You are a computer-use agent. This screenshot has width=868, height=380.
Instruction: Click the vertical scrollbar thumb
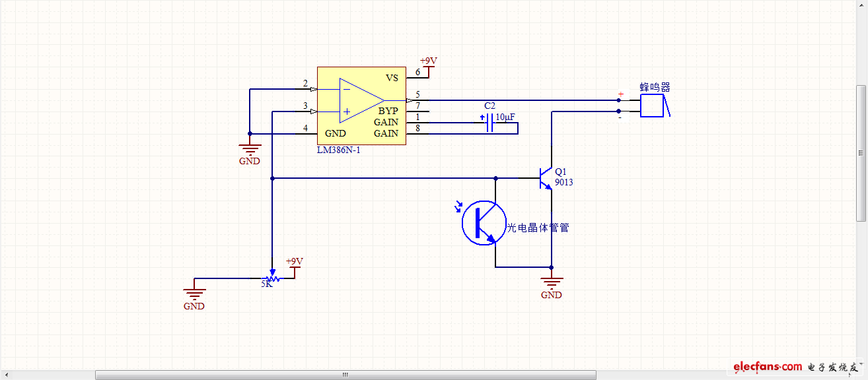[861, 153]
